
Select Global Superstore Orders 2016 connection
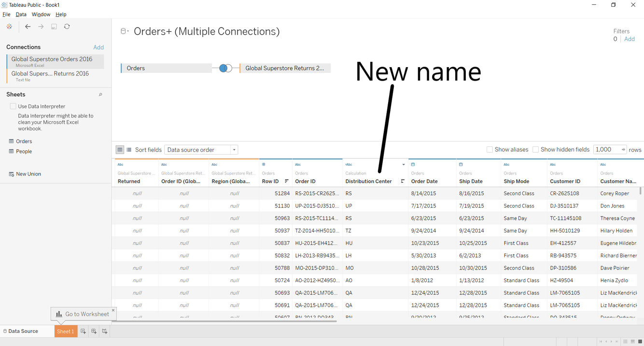55,61
